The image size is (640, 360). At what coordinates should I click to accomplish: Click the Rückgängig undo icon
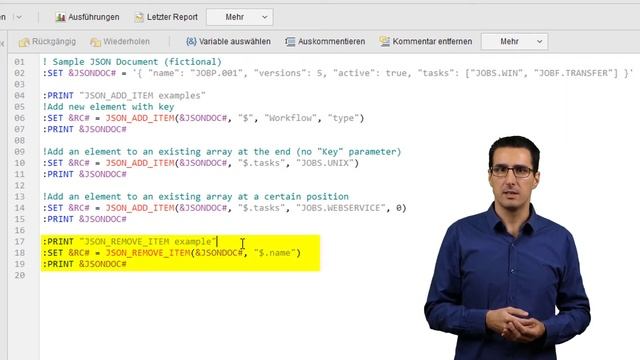[x=24, y=42]
